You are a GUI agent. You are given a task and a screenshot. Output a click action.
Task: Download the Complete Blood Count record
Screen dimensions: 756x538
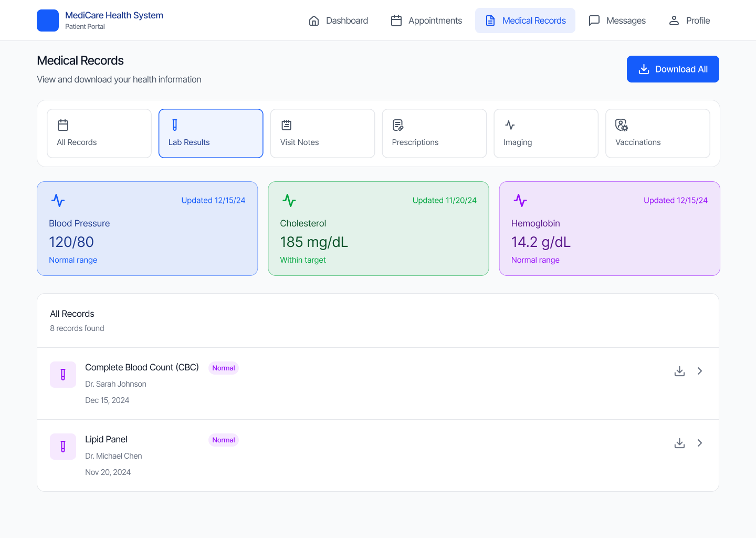point(679,371)
